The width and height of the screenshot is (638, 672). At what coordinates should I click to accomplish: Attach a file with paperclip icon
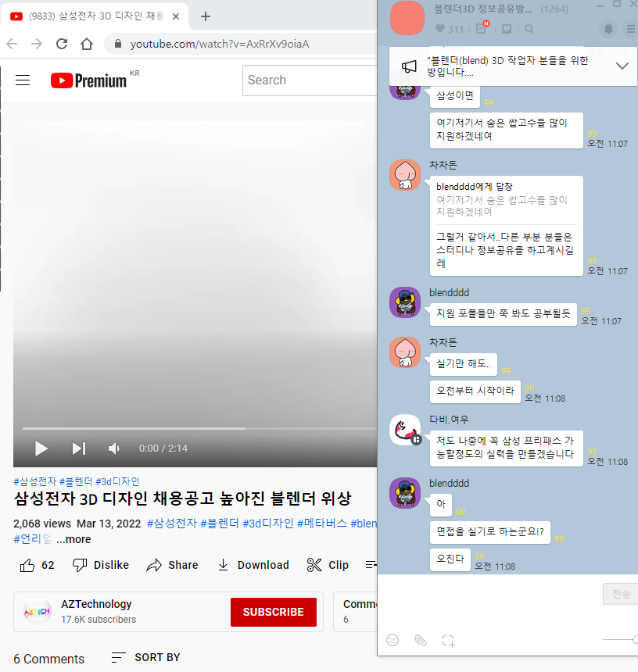pos(420,640)
